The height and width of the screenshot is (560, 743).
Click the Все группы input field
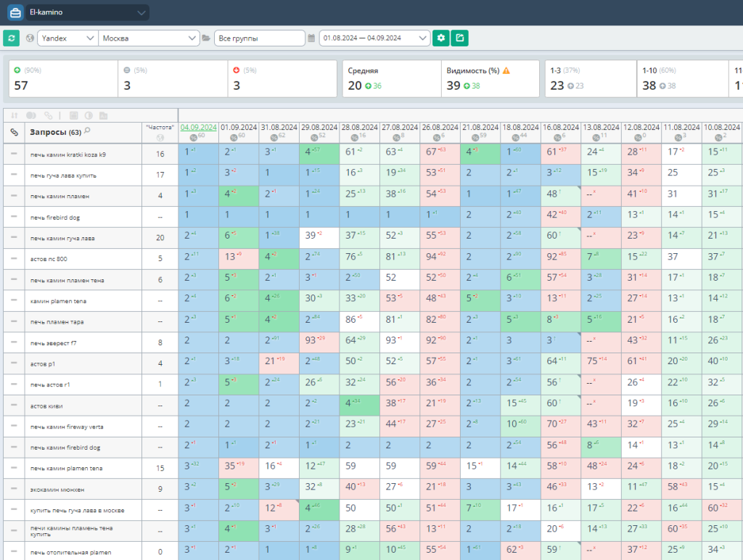tap(259, 38)
